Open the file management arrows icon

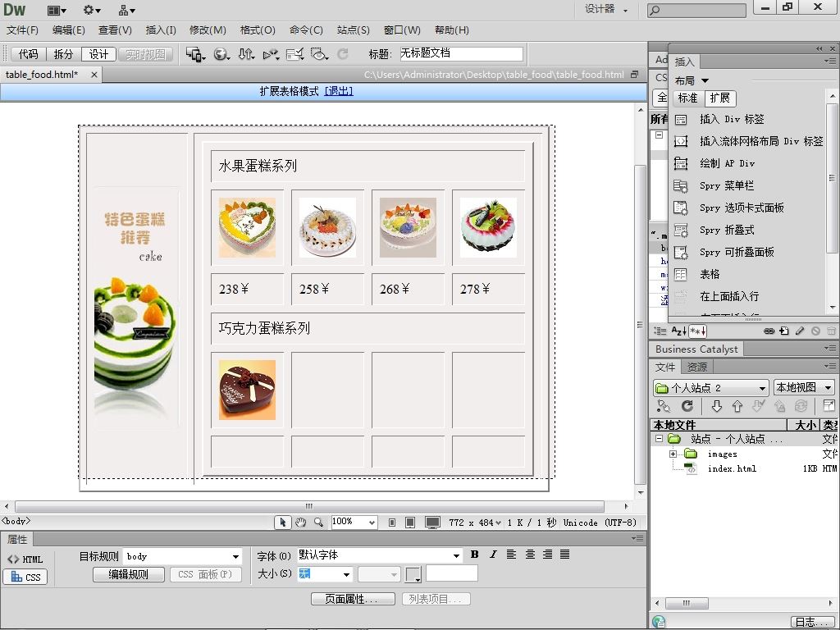[x=246, y=54]
